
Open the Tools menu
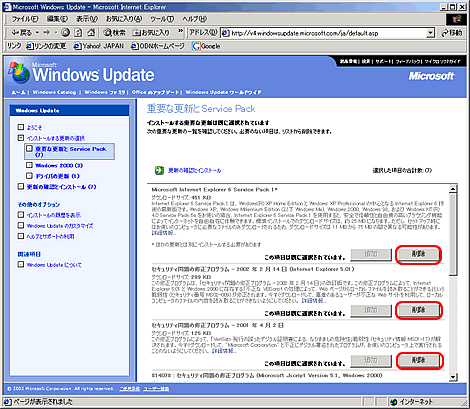coord(162,19)
